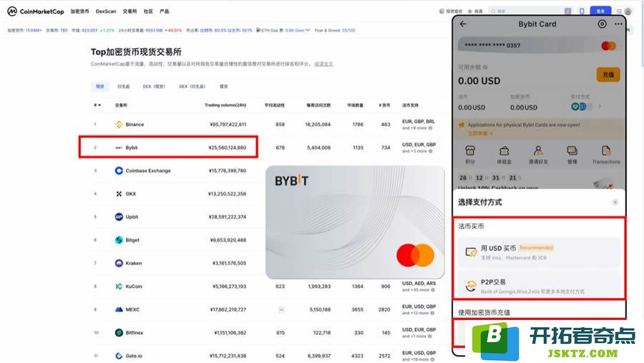The width and height of the screenshot is (644, 363).
Task: Toggle balance visibility eye next to 可用余额
Action: (x=485, y=67)
